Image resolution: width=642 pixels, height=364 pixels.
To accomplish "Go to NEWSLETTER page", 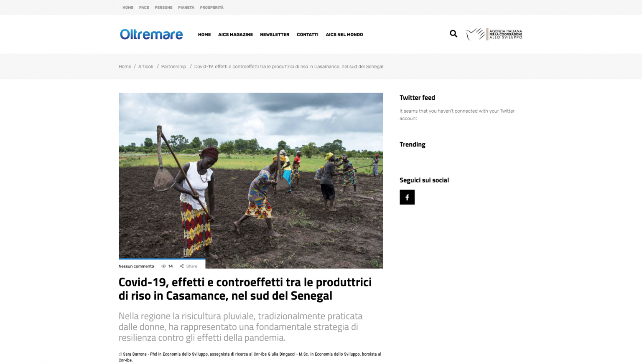I will coord(275,35).
